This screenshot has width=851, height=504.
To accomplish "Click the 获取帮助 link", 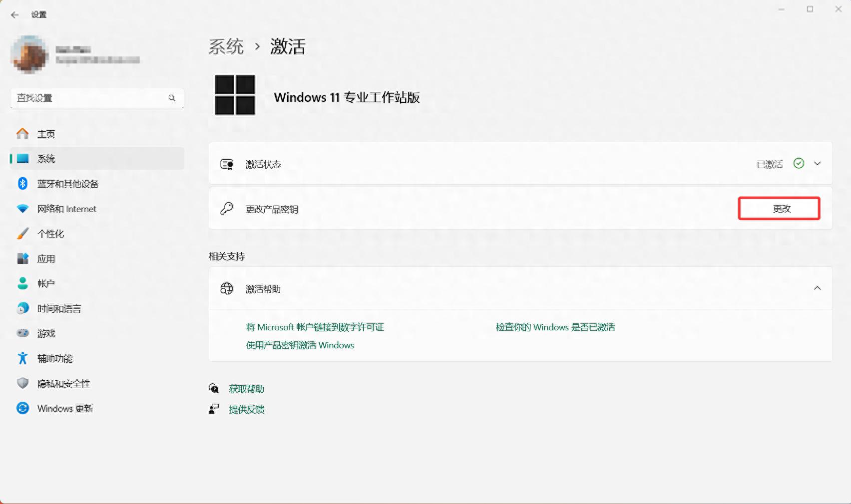I will coord(247,389).
